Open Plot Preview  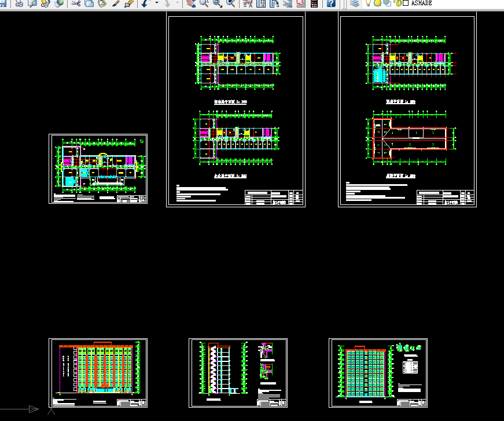[32, 3]
